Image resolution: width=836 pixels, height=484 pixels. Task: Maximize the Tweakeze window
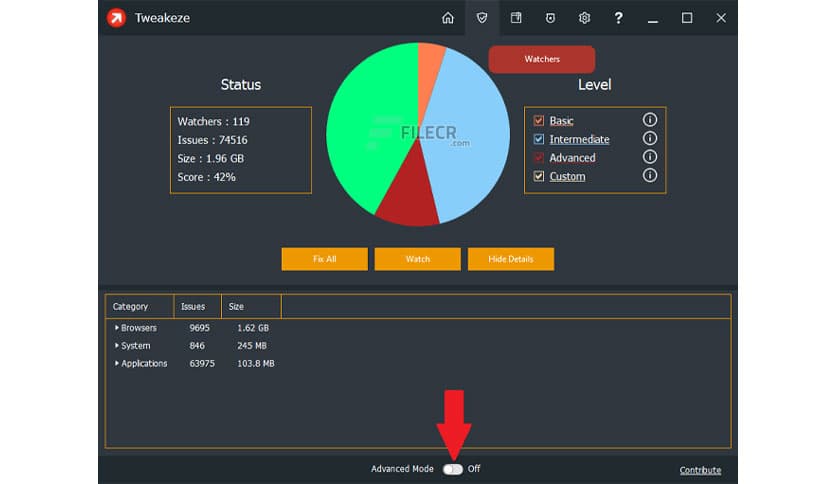(x=687, y=18)
